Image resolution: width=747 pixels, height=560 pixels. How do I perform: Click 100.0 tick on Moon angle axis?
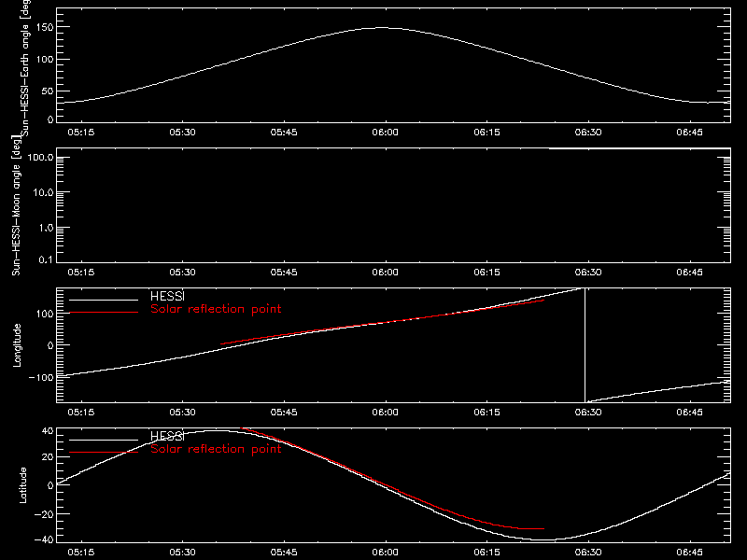click(x=40, y=157)
